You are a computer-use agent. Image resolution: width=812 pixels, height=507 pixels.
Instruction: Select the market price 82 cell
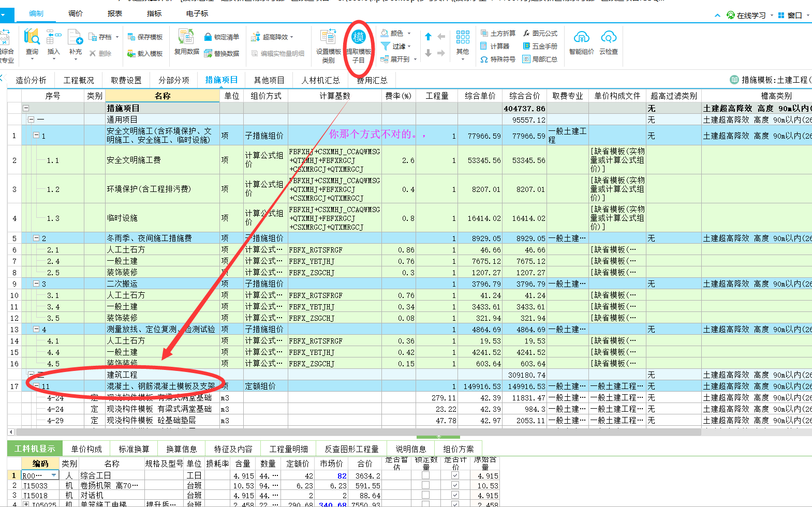tap(331, 475)
